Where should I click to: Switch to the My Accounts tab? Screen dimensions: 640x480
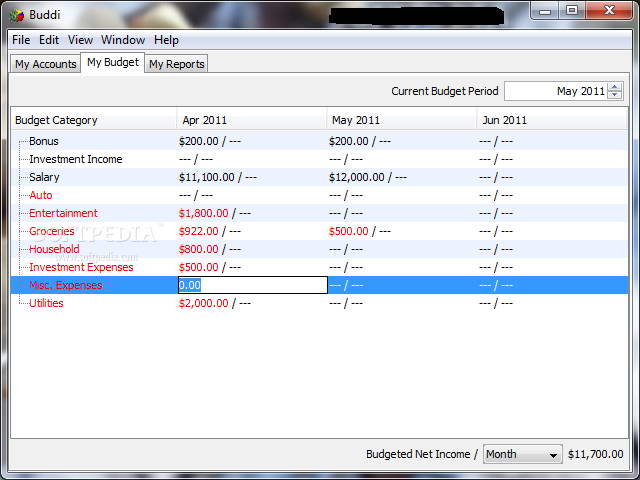point(45,64)
